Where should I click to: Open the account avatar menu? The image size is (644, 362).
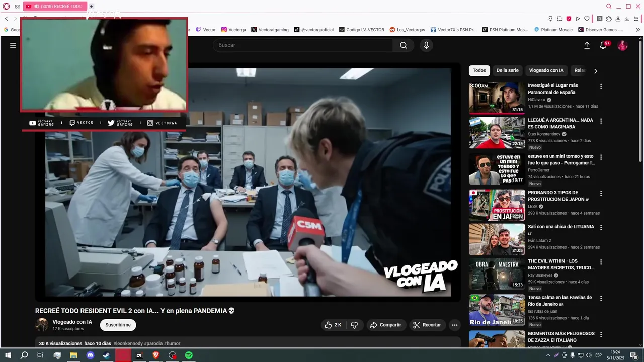[622, 45]
